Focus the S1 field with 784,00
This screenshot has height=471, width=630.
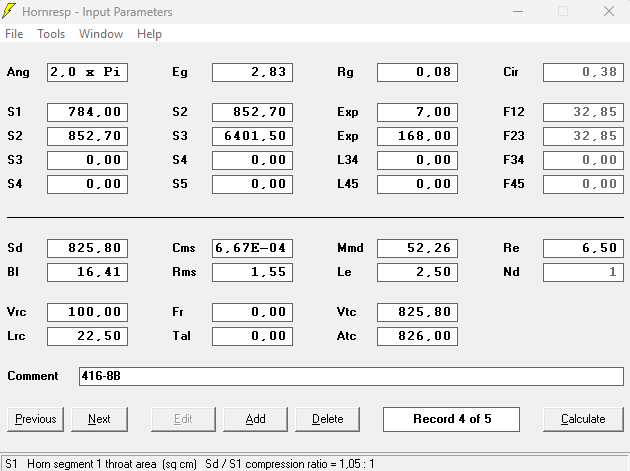pyautogui.click(x=88, y=112)
